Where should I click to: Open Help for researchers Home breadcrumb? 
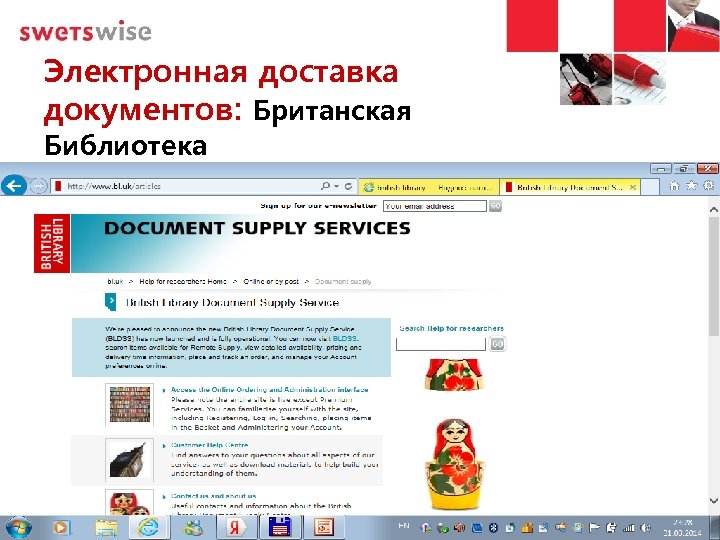[x=183, y=281]
